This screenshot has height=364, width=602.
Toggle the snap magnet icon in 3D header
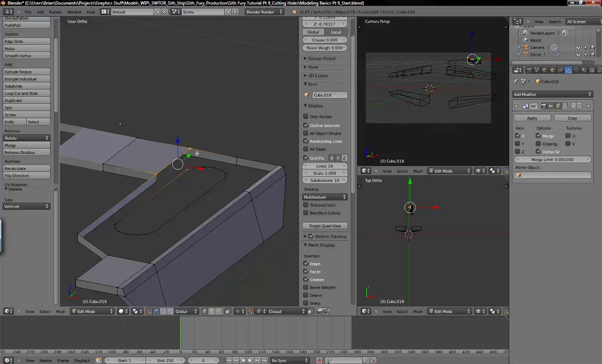point(251,311)
